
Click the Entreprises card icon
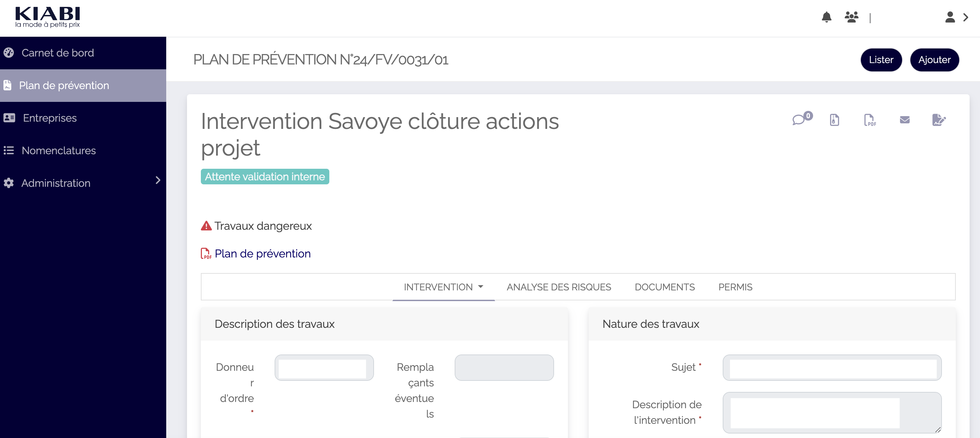point(9,117)
